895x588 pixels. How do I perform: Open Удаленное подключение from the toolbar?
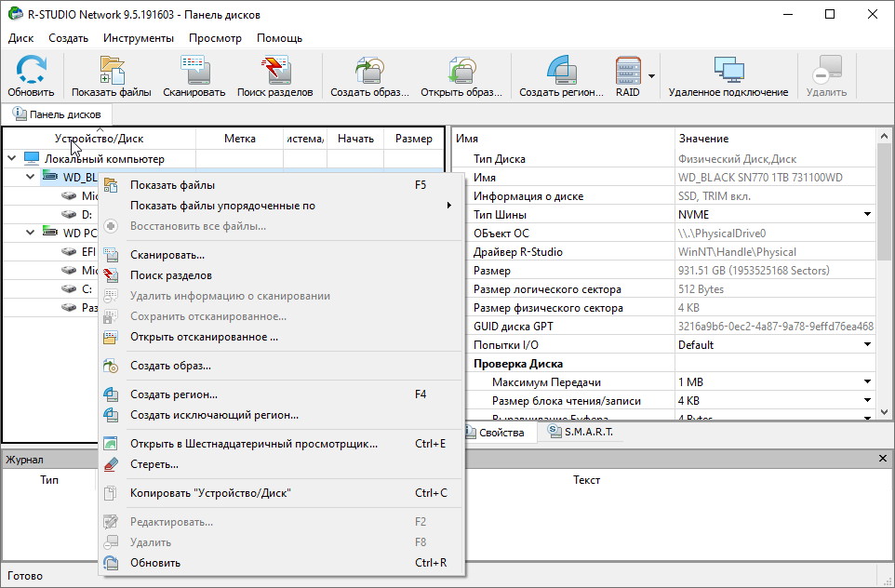[728, 76]
